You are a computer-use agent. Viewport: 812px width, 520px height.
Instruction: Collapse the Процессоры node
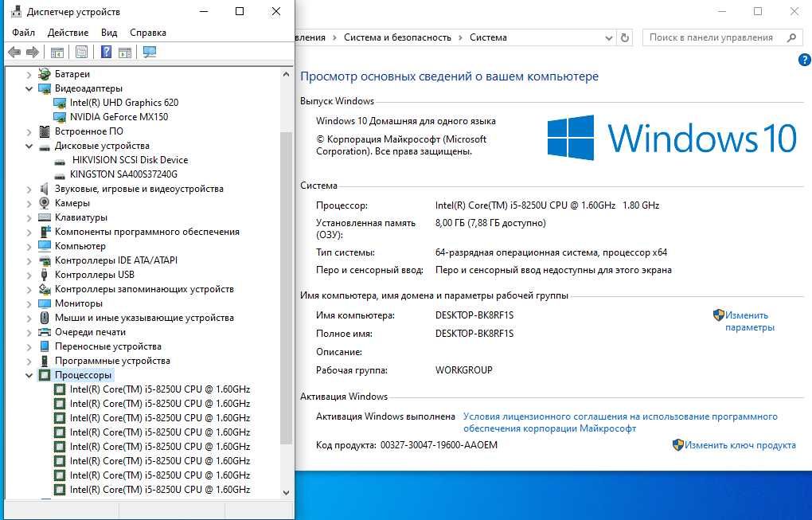pyautogui.click(x=29, y=375)
